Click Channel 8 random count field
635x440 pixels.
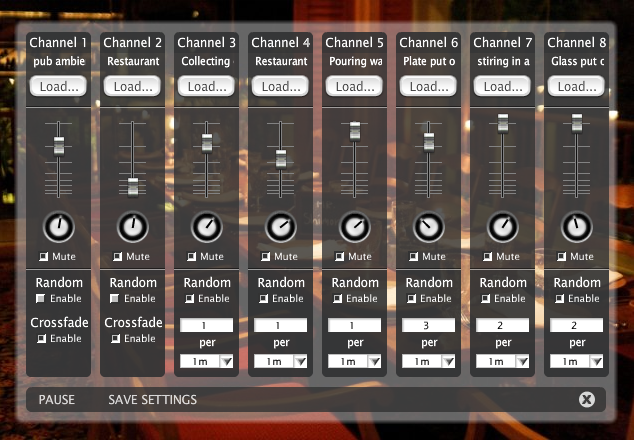(x=577, y=325)
